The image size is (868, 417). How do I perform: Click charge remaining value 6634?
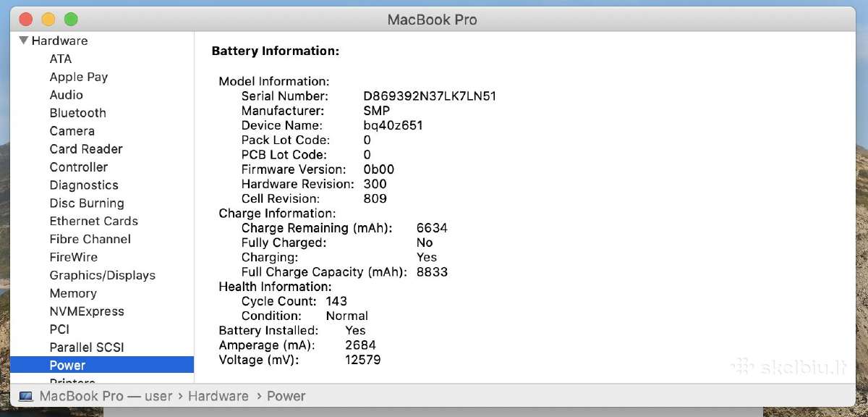[x=432, y=228]
